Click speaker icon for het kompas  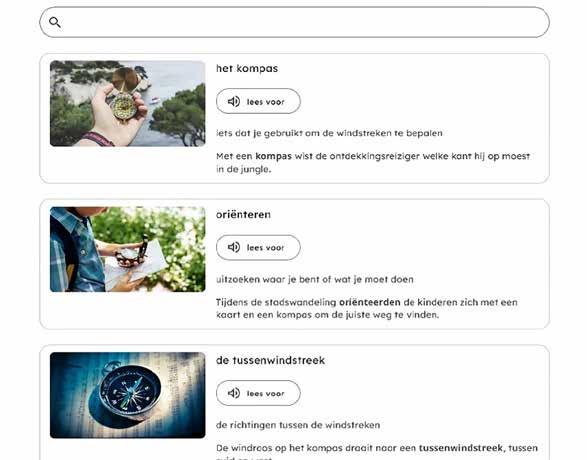[234, 101]
